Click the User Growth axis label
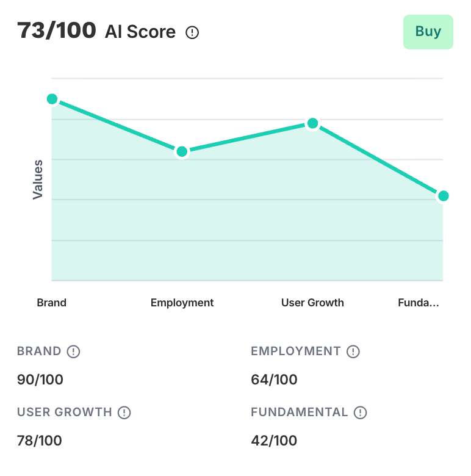 [x=312, y=303]
